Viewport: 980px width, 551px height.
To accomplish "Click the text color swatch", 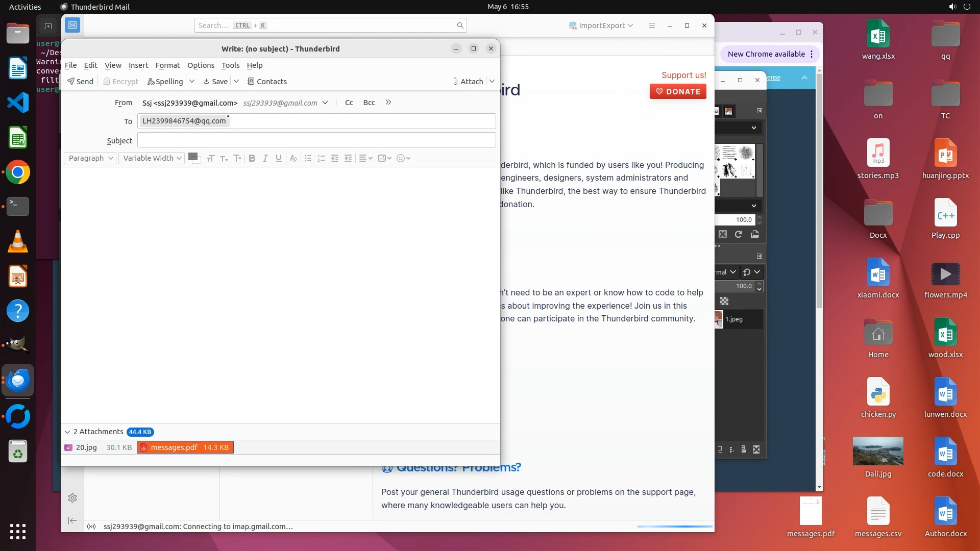I will click(192, 157).
